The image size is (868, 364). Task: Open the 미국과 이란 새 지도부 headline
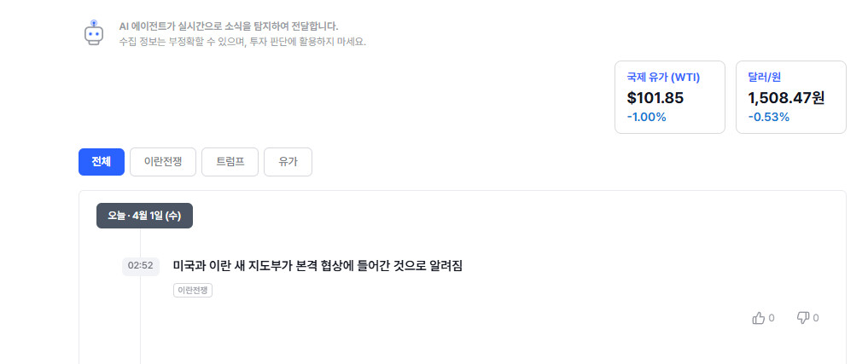(317, 266)
